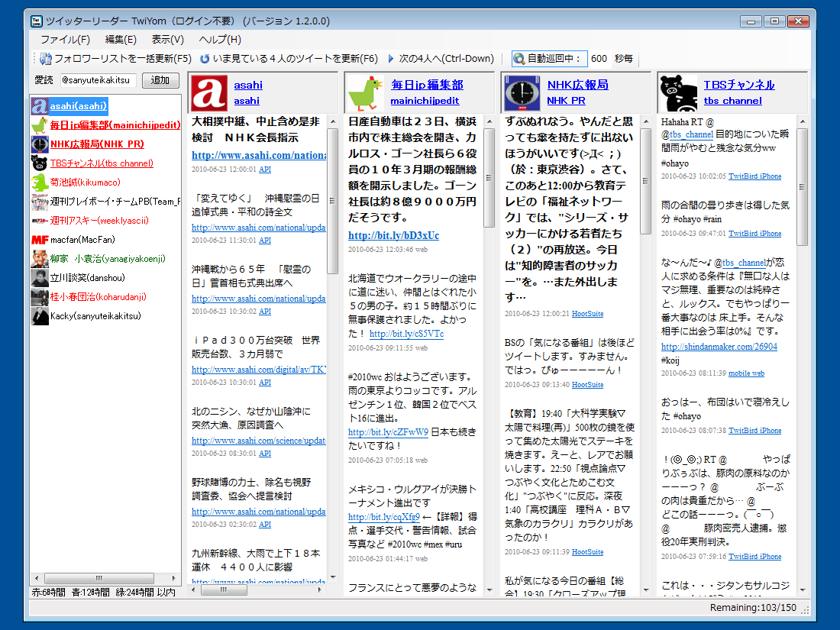Viewport: 840px width, 630px height.
Task: Open the 編集(E) menu
Action: [121, 40]
